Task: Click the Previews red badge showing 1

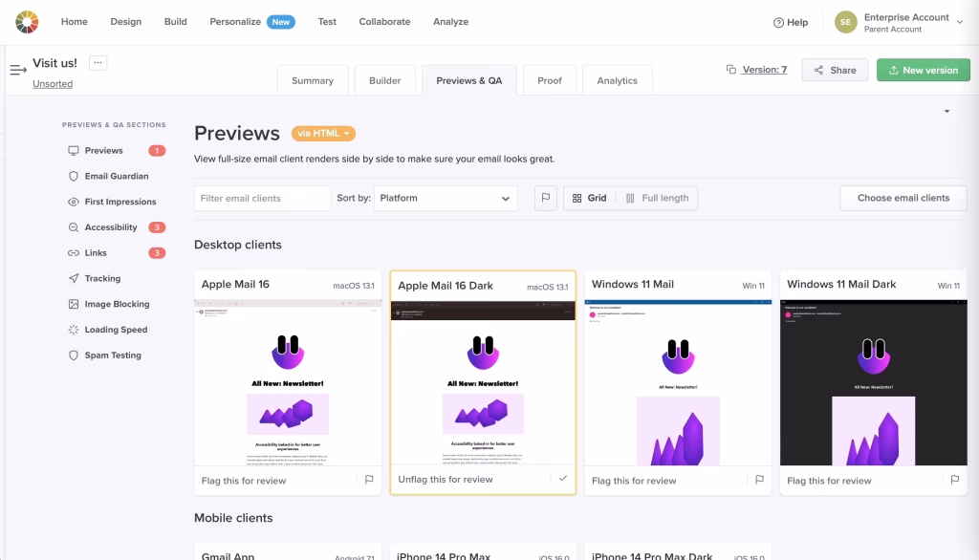Action: click(x=157, y=150)
